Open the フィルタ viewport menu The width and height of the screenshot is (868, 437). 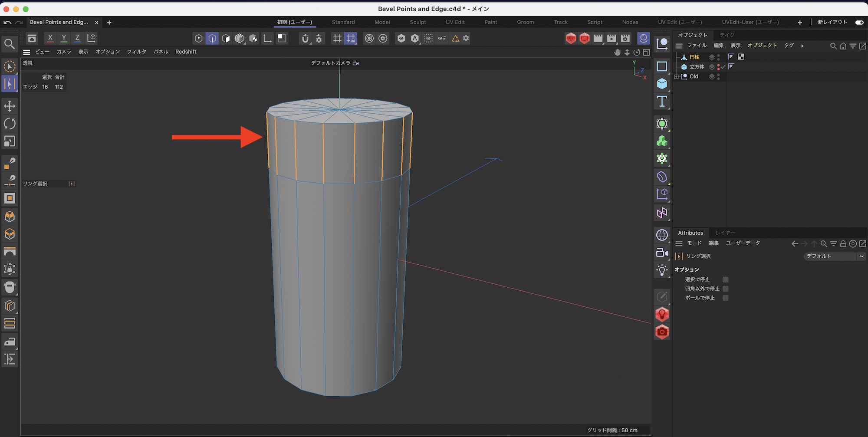point(136,52)
